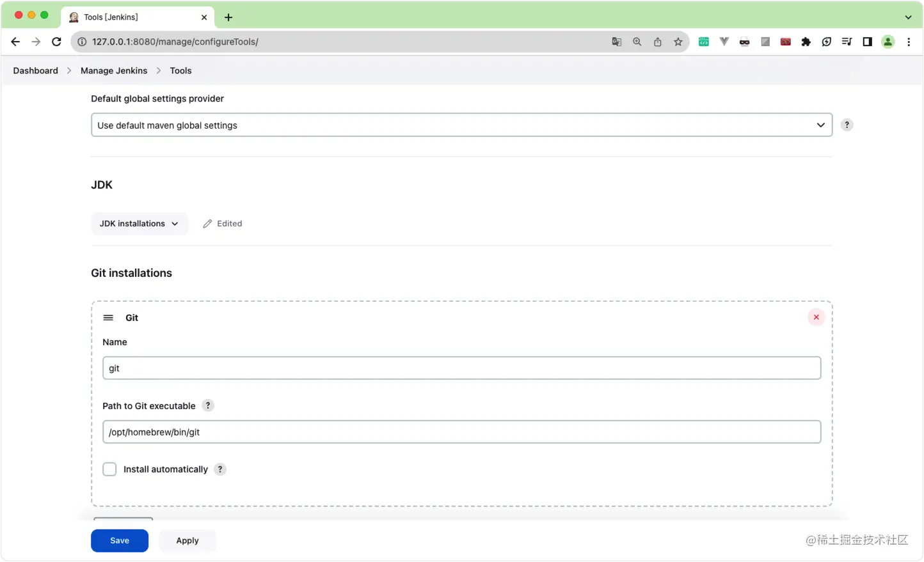The width and height of the screenshot is (924, 562).
Task: Select the Tools [Jenkins] browser tab
Action: pos(138,17)
